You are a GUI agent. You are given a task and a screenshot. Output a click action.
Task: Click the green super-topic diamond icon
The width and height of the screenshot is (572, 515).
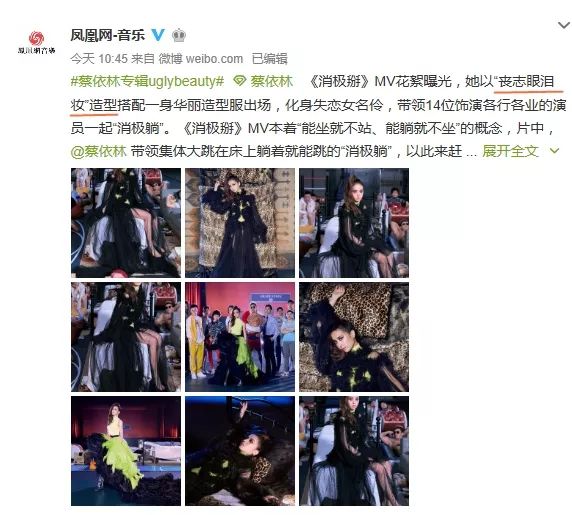tap(239, 81)
